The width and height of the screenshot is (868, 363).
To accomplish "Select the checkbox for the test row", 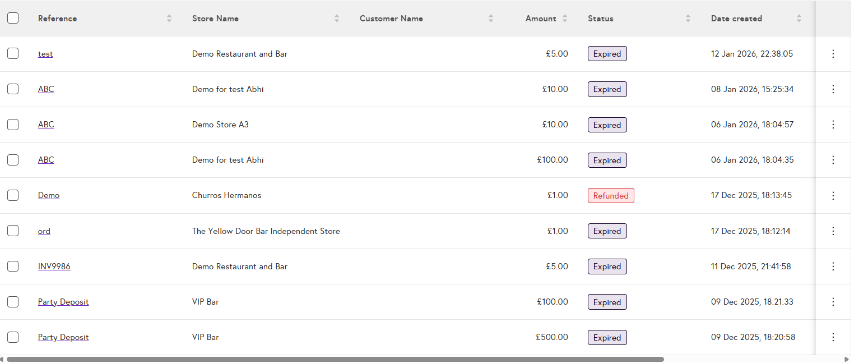I will pos(13,53).
